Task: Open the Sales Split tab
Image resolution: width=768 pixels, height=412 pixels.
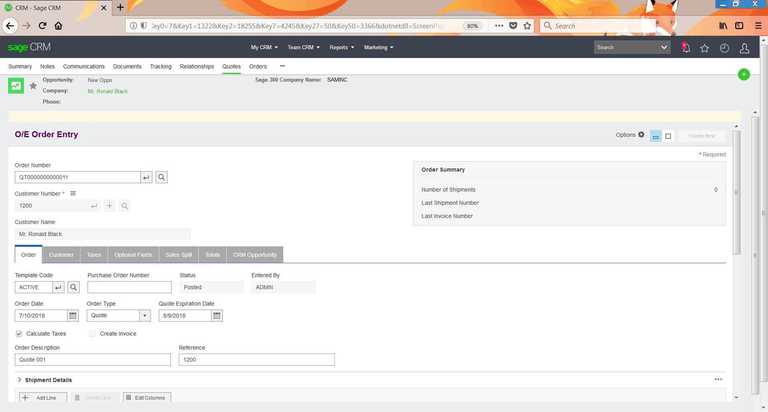Action: 179,255
